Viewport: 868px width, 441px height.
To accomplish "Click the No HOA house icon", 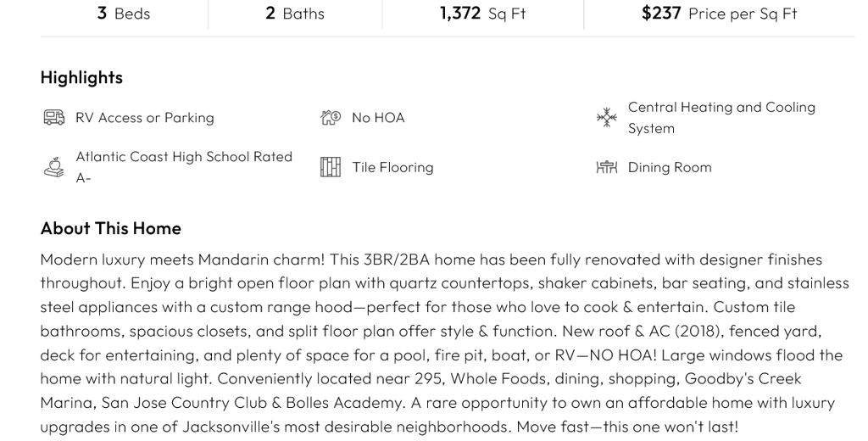I will click(x=330, y=118).
